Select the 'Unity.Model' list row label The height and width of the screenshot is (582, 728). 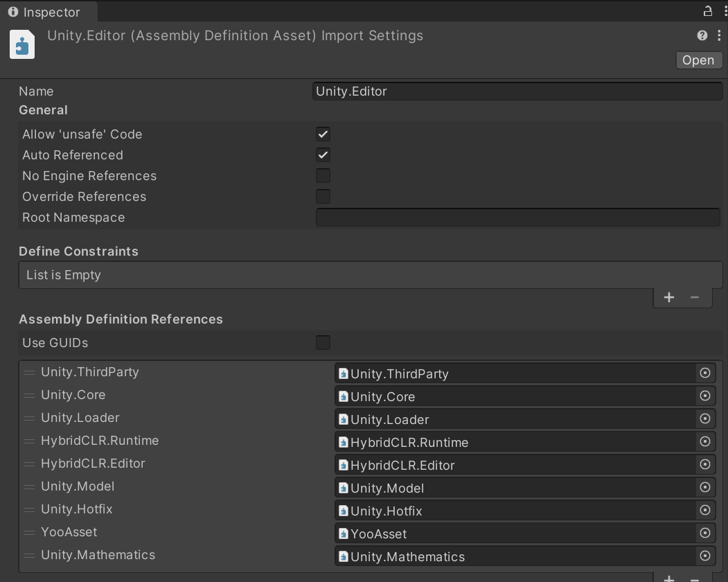pyautogui.click(x=78, y=486)
